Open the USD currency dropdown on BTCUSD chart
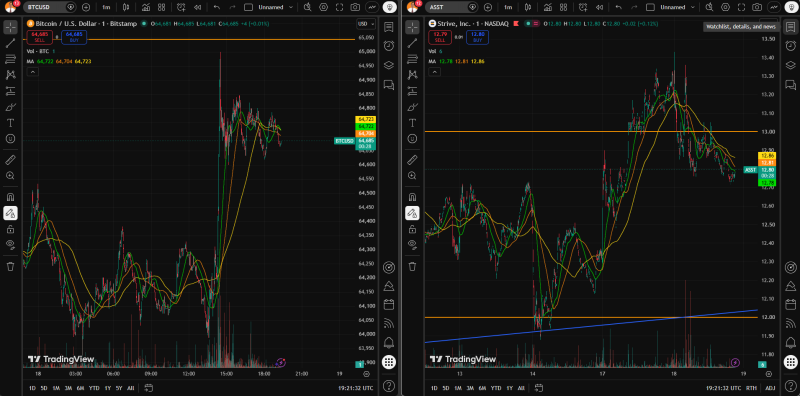 click(x=366, y=24)
